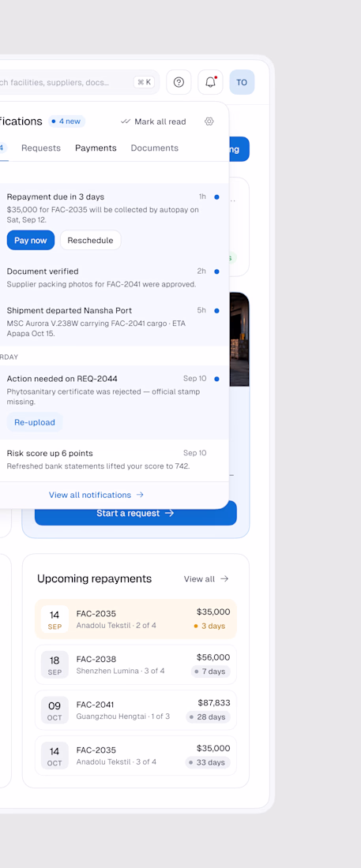Click unread dot on Document verified notification
The height and width of the screenshot is (868, 361).
click(x=216, y=271)
